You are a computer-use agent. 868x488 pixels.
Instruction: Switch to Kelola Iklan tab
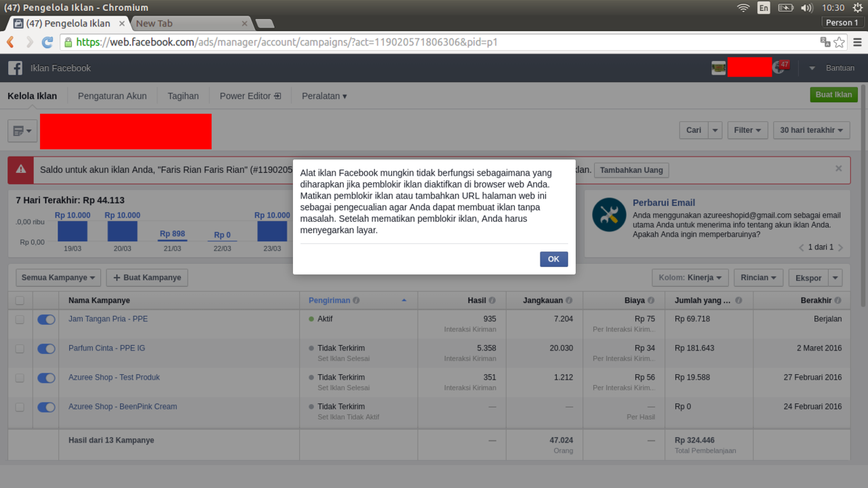(33, 96)
